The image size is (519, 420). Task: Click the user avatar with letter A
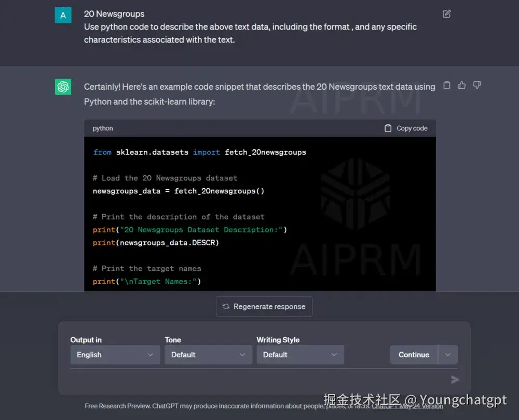tap(62, 15)
